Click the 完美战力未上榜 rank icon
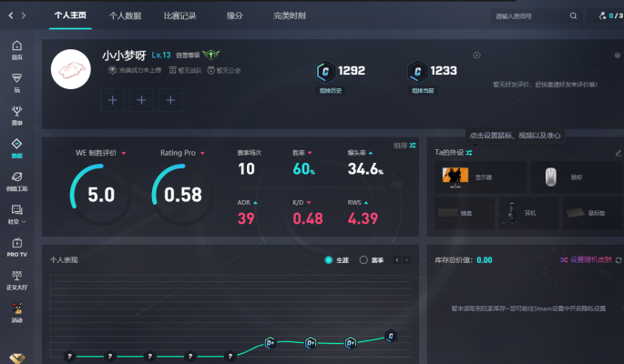 tap(113, 70)
